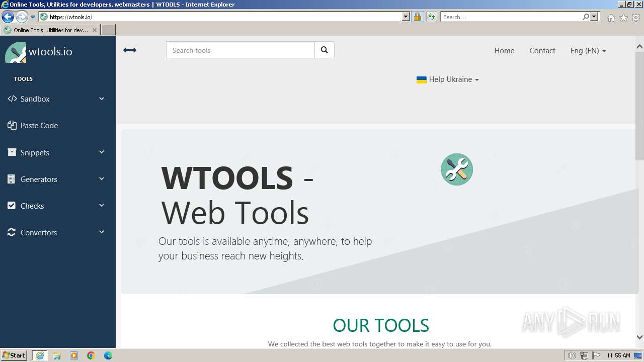The width and height of the screenshot is (644, 362).
Task: Focus the Search tools input field
Action: tap(240, 50)
